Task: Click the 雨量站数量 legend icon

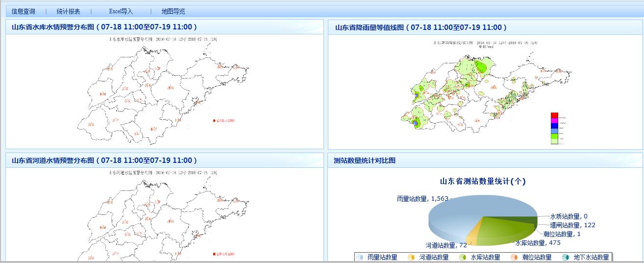Action: click(x=360, y=257)
